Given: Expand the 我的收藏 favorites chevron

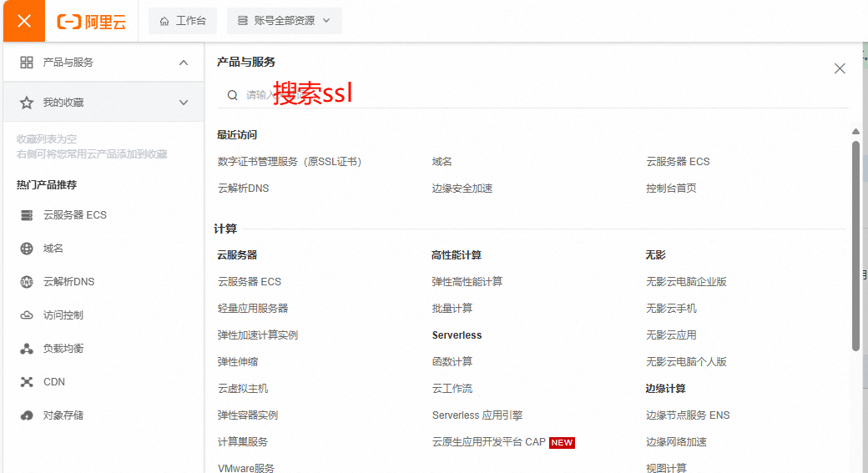Looking at the screenshot, I should (x=184, y=103).
